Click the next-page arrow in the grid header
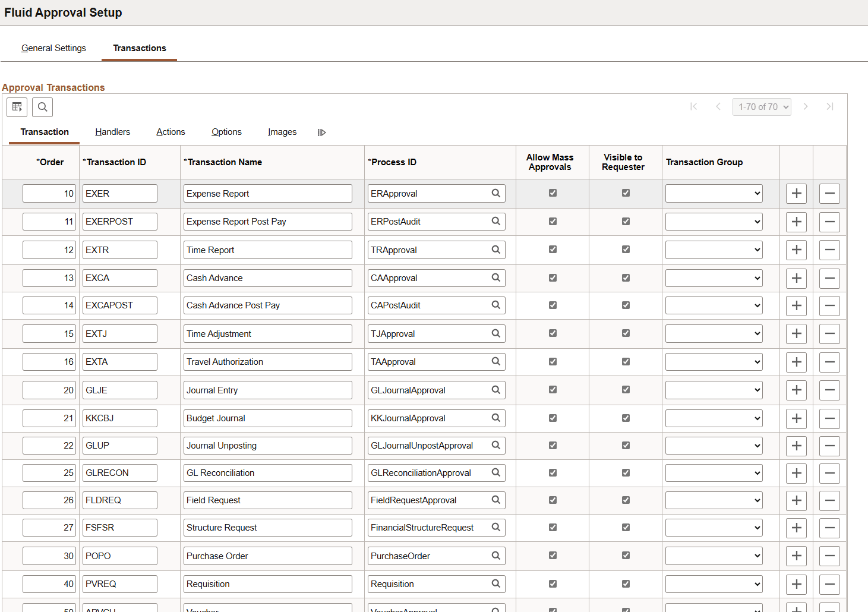 (806, 106)
